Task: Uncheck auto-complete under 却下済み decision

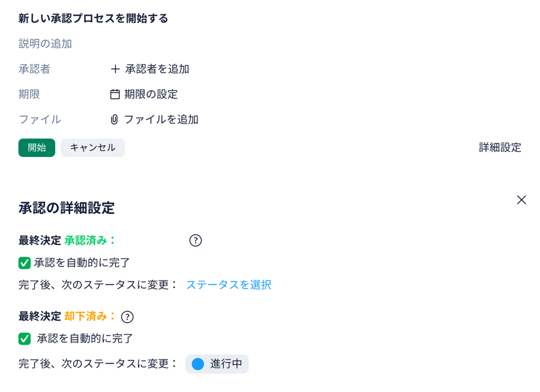Action: click(x=25, y=339)
